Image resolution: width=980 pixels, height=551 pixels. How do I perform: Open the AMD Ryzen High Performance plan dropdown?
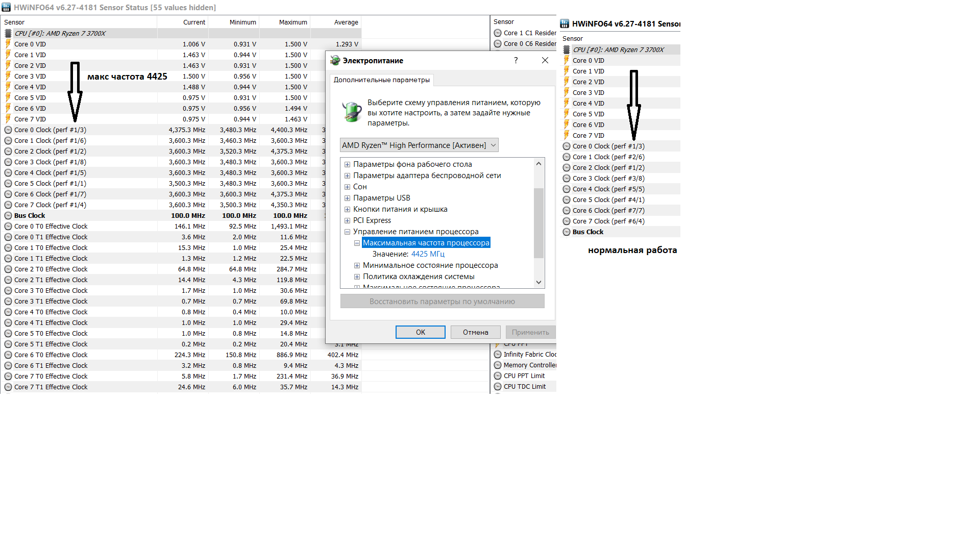(x=419, y=145)
